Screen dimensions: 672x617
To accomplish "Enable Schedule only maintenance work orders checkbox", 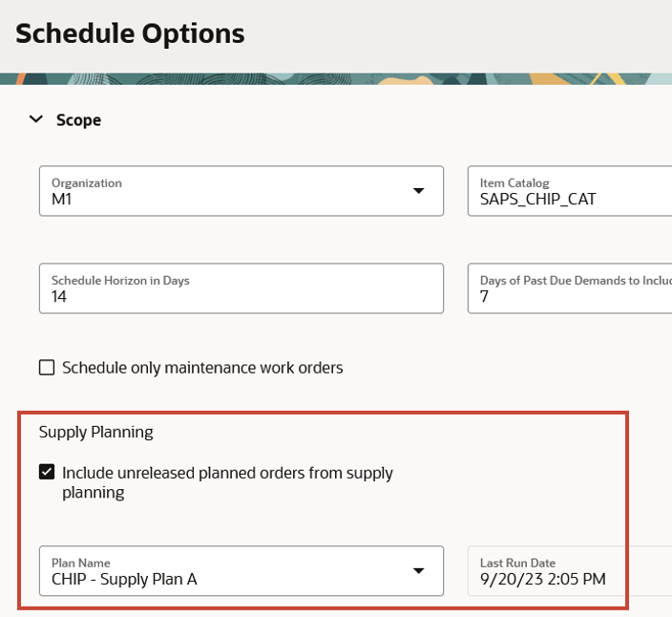I will click(47, 368).
